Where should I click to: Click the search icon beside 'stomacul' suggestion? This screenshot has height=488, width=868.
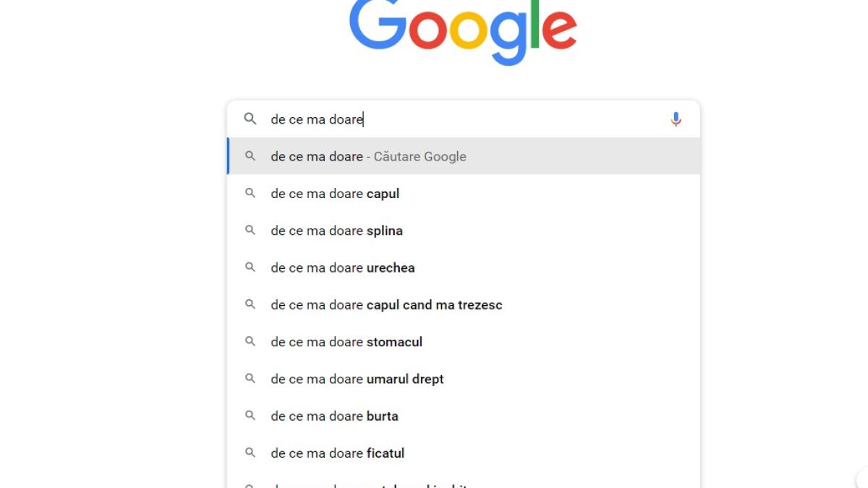[x=250, y=342]
